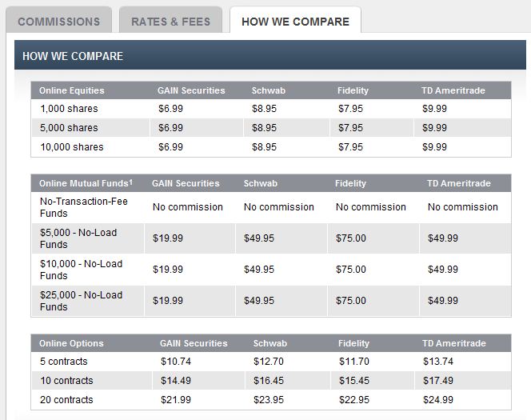Click the $24.99 TD Ameritrade 20 contracts price
The height and width of the screenshot is (420, 531).
tap(437, 400)
